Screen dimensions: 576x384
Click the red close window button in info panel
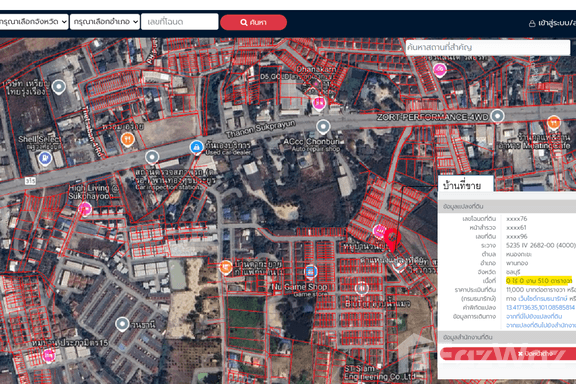pyautogui.click(x=508, y=354)
